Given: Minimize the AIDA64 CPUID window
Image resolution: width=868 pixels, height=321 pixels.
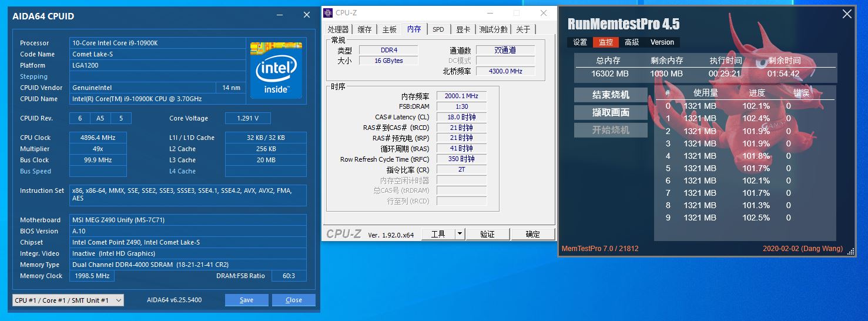Looking at the screenshot, I should (x=280, y=16).
